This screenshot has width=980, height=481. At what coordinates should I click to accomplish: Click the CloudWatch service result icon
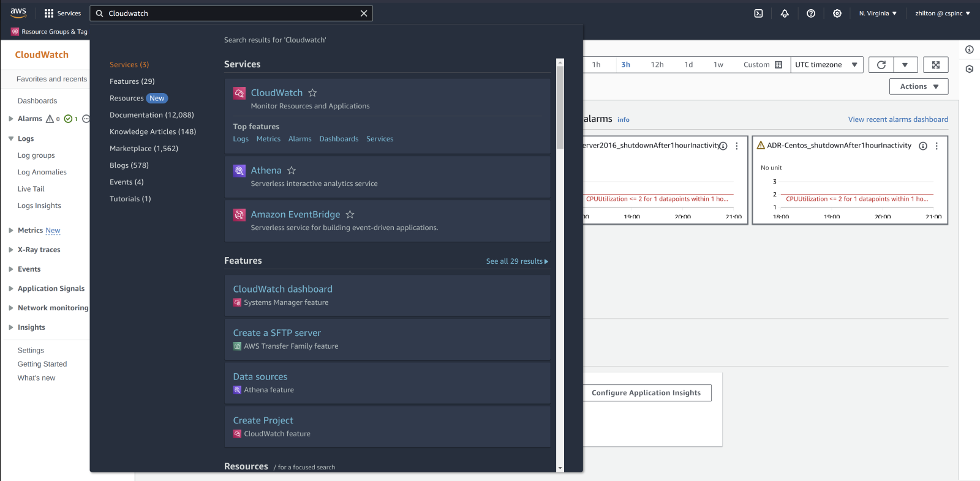[239, 93]
